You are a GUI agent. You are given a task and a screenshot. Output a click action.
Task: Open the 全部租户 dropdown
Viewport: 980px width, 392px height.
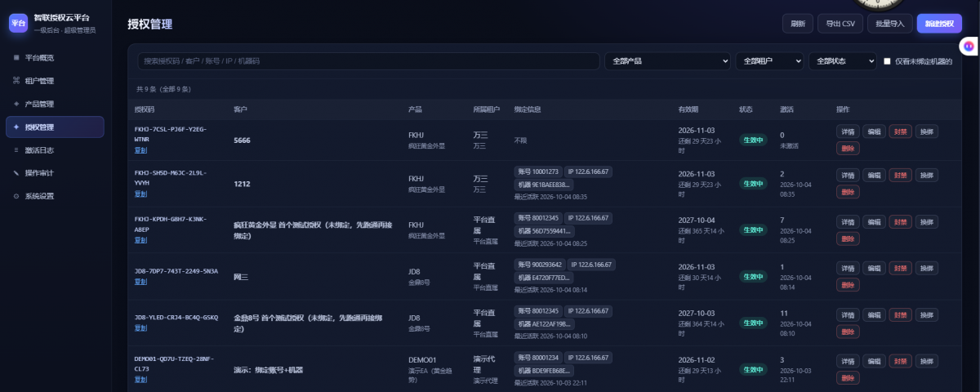(x=769, y=61)
